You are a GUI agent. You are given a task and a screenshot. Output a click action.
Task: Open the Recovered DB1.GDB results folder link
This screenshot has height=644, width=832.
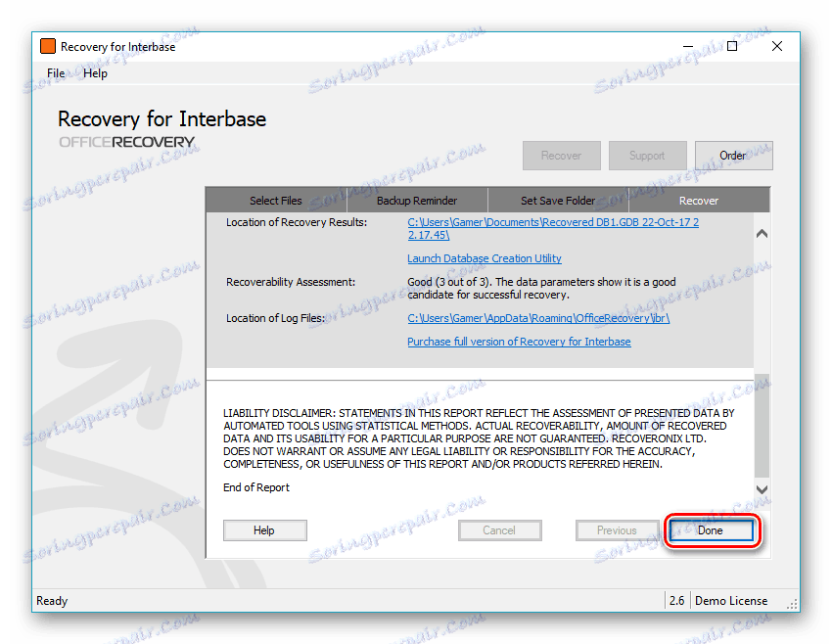pyautogui.click(x=553, y=229)
